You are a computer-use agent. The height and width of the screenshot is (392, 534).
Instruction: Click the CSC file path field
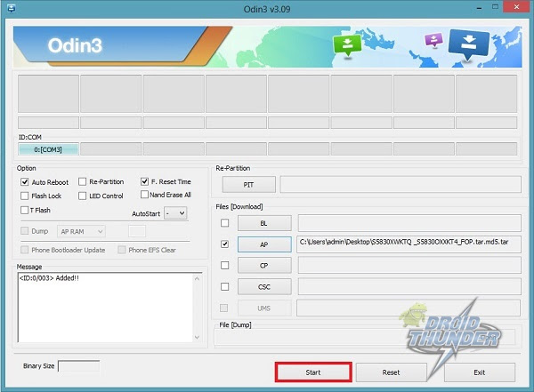409,287
